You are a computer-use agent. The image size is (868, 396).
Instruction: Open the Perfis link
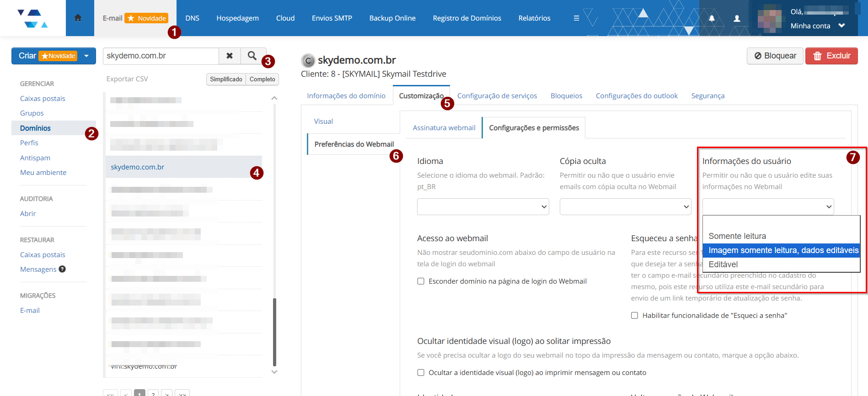pyautogui.click(x=29, y=143)
